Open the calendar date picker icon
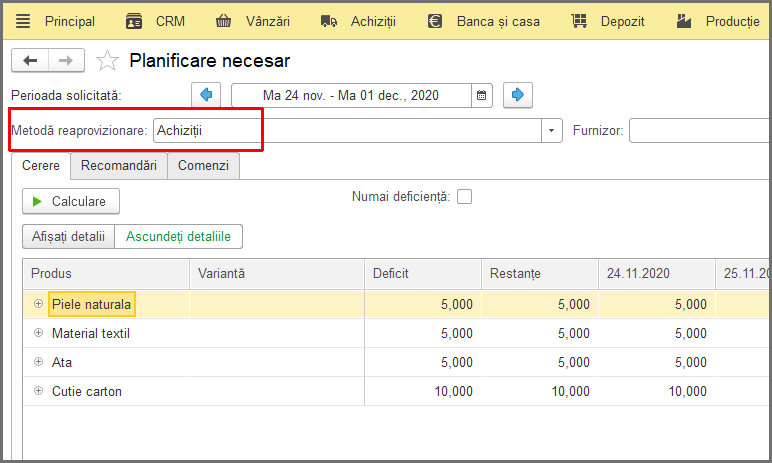The image size is (772, 463). (482, 96)
